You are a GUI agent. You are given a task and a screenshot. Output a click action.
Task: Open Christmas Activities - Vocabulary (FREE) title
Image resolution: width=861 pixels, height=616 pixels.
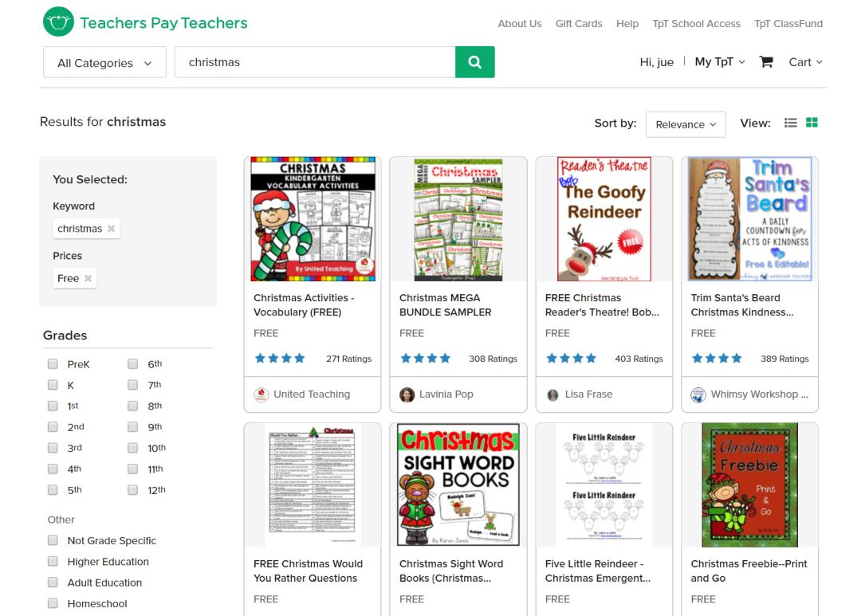tap(304, 304)
